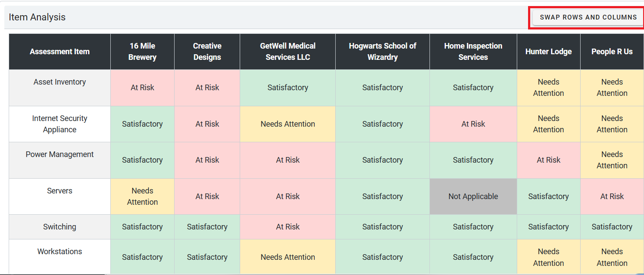Click the Internet Security Appliance row label
This screenshot has width=644, height=275.
point(60,124)
